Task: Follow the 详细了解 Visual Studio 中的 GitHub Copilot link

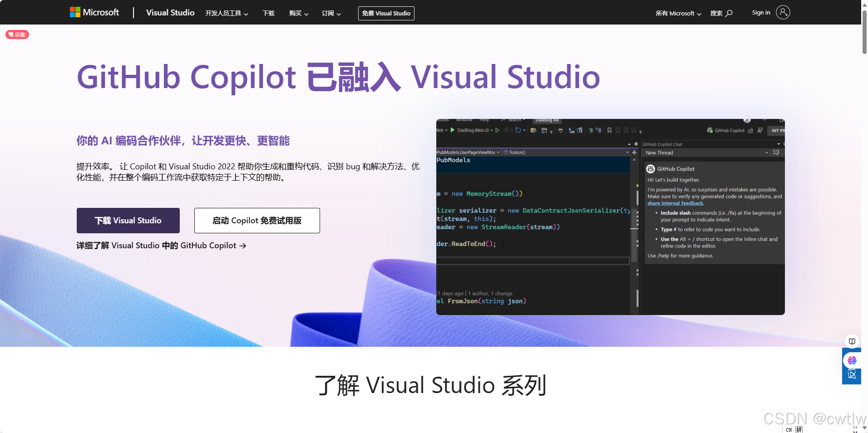Action: [x=161, y=246]
